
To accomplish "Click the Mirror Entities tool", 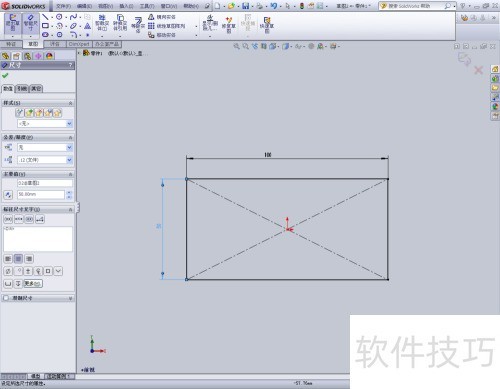I will 162,17.
